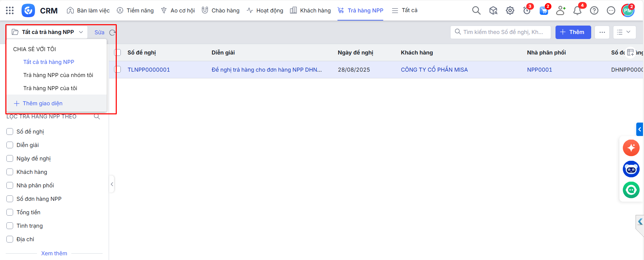Open the list view mode dropdown

click(624, 32)
